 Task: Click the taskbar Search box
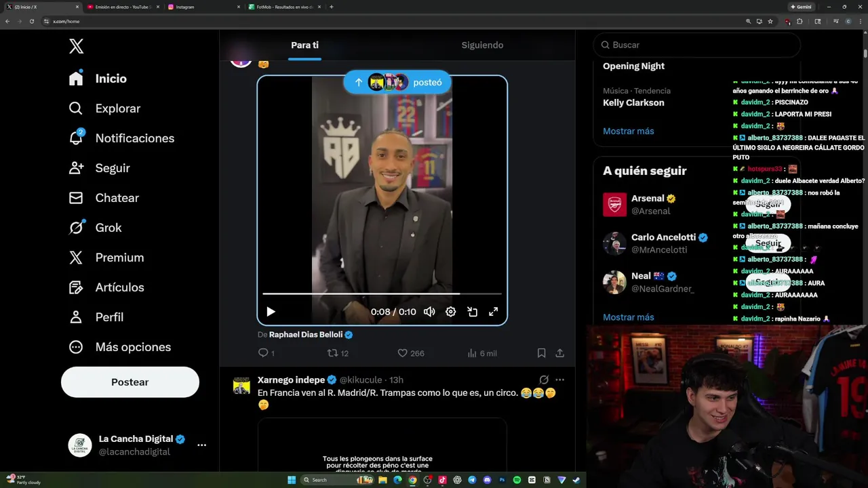click(x=337, y=480)
